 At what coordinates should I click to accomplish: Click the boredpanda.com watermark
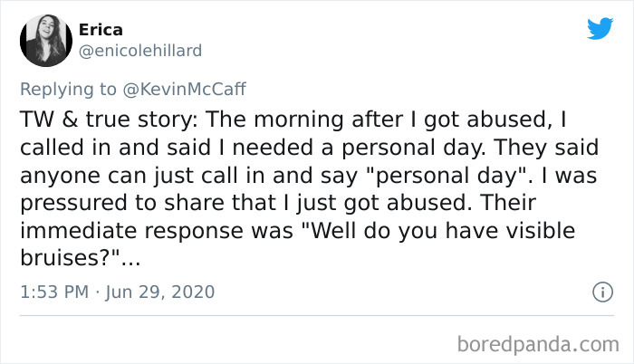tap(538, 344)
